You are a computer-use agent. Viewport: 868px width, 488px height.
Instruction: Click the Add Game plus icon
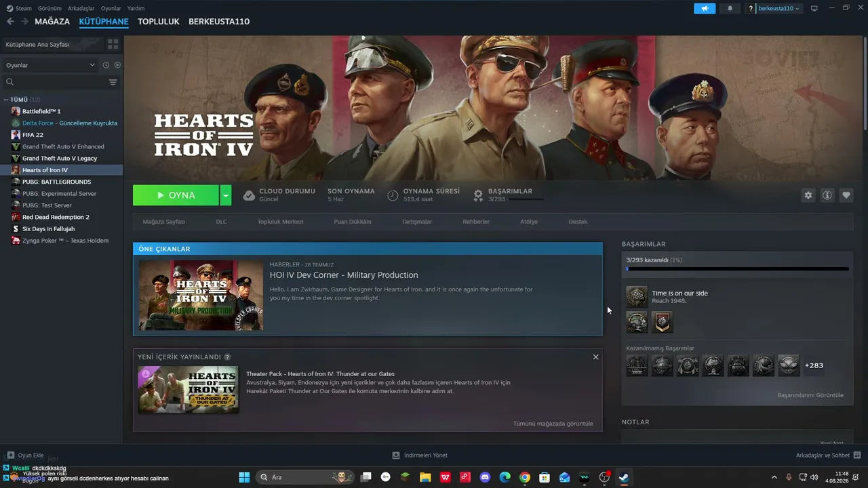pos(10,455)
